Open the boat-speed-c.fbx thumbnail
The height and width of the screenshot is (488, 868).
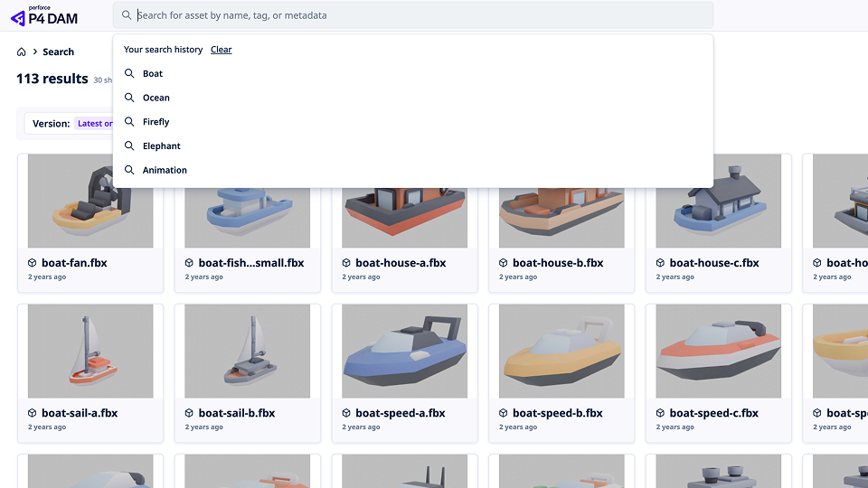719,351
